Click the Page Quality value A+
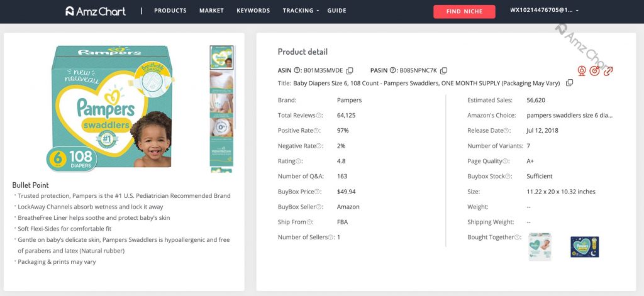 530,162
